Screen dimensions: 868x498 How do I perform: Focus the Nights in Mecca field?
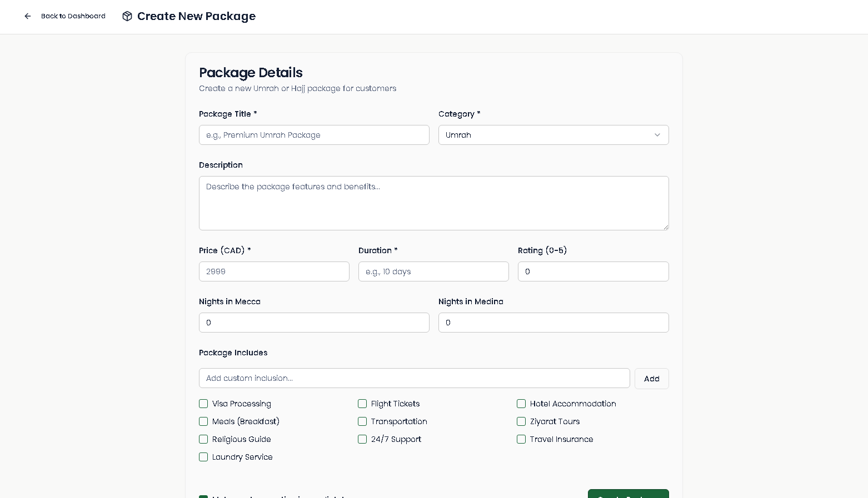(314, 323)
